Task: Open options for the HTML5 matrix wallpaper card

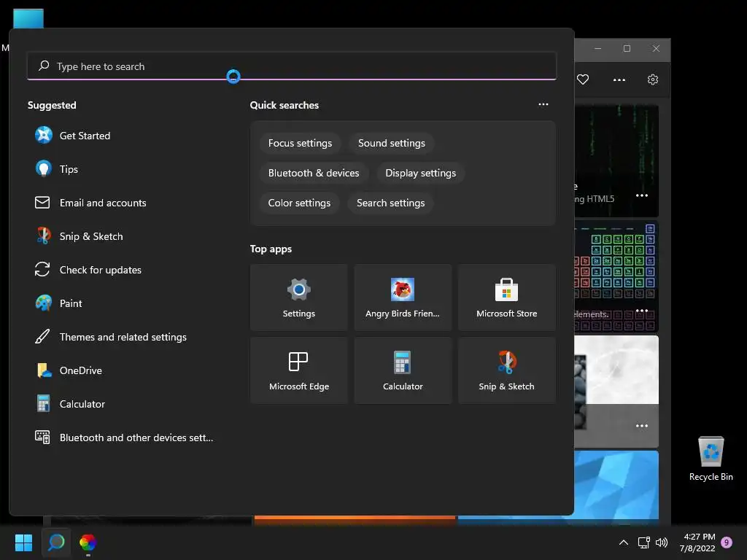Action: tap(642, 195)
